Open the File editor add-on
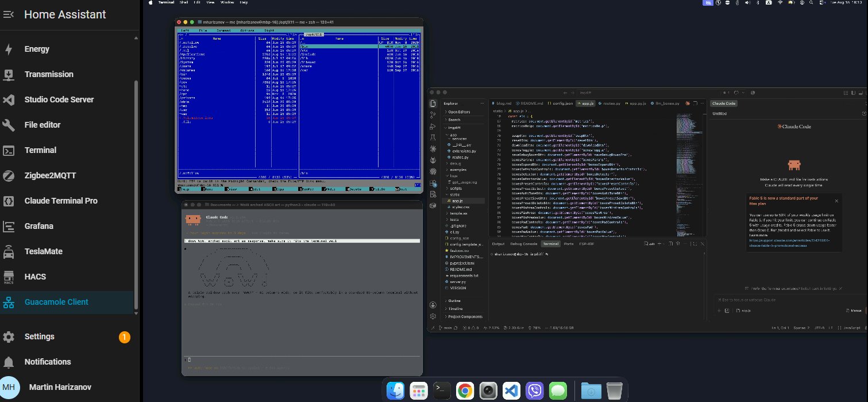The image size is (868, 402). coord(67,125)
